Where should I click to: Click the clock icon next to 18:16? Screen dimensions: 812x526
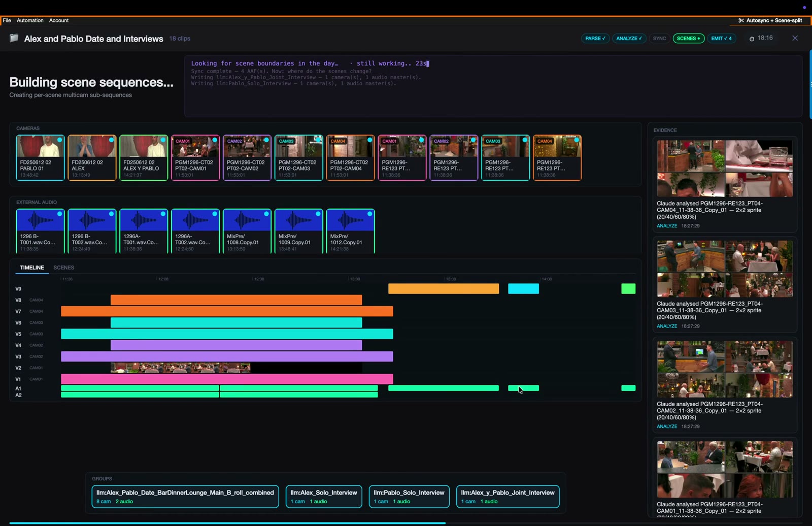point(752,39)
